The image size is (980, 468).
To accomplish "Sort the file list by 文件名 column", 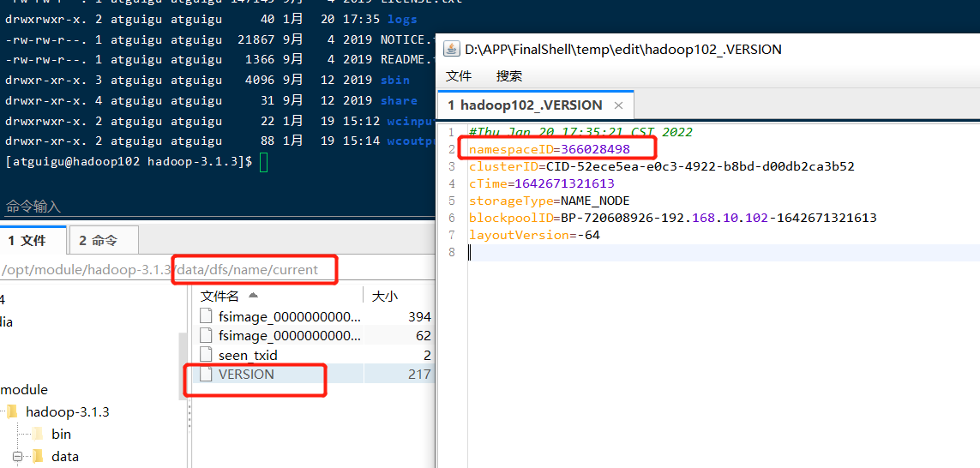I will point(278,295).
